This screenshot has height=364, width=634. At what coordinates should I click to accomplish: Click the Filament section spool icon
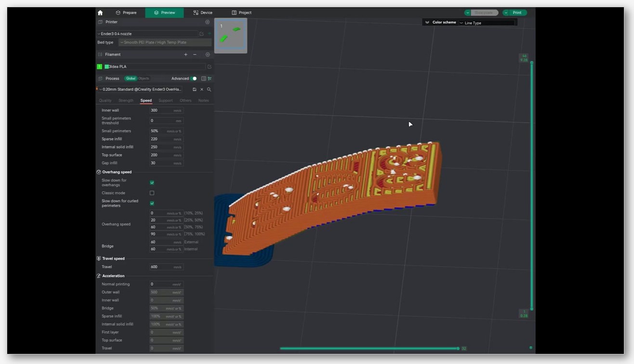tap(100, 54)
